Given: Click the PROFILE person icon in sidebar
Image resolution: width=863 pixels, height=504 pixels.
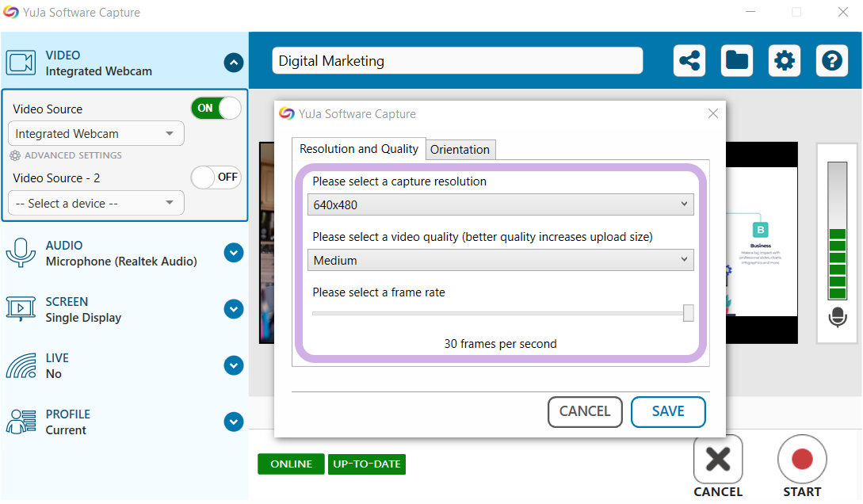Looking at the screenshot, I should click(21, 422).
